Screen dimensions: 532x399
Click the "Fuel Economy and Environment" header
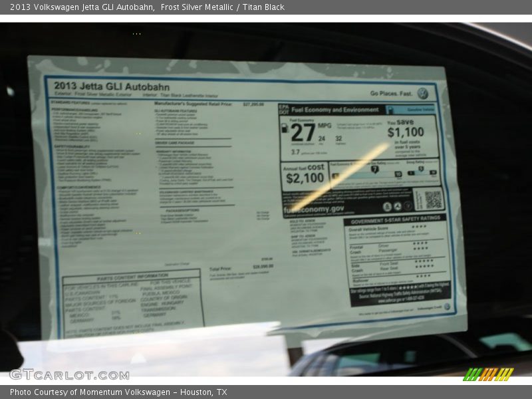[x=335, y=110]
